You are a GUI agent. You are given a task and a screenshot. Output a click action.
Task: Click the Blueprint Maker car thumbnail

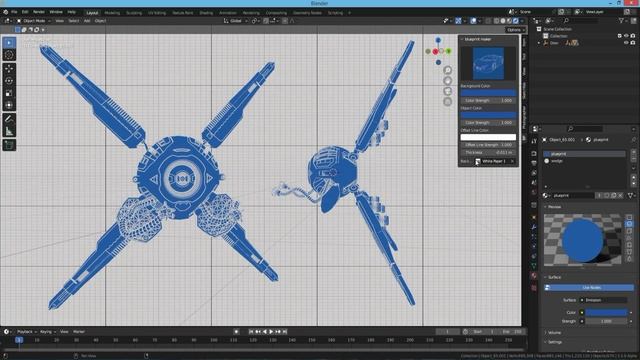click(x=488, y=63)
